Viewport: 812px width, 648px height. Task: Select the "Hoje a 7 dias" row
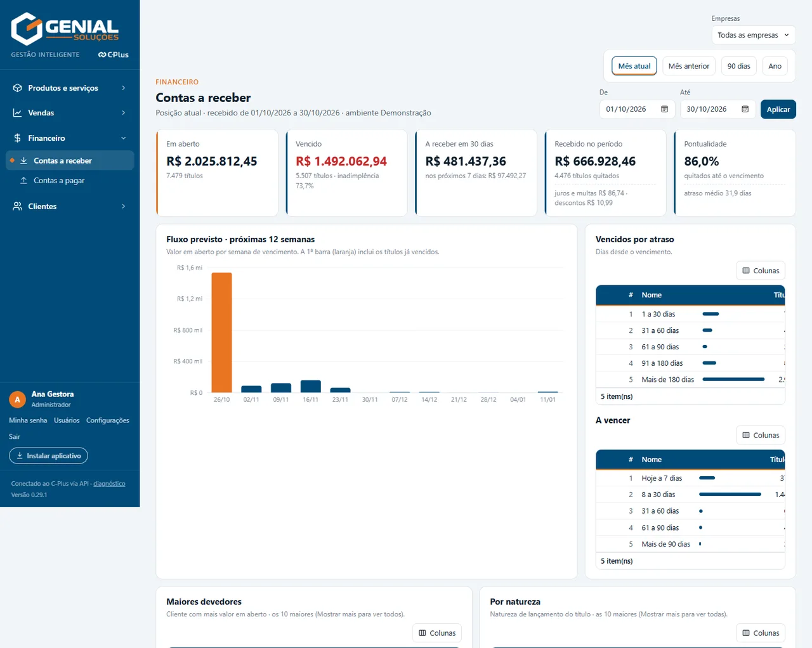[690, 478]
